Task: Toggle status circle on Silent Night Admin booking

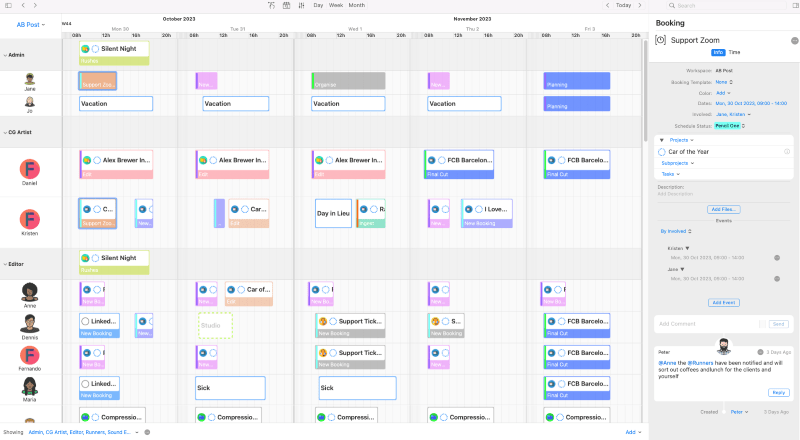Action: (x=96, y=48)
